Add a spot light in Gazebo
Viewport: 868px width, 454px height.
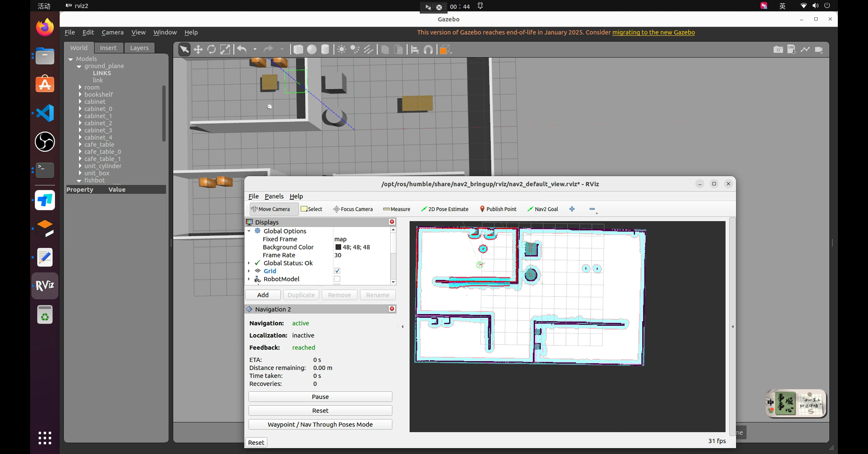pos(355,50)
